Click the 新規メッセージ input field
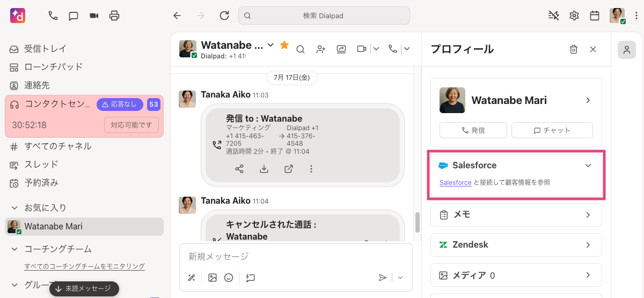 click(296, 257)
